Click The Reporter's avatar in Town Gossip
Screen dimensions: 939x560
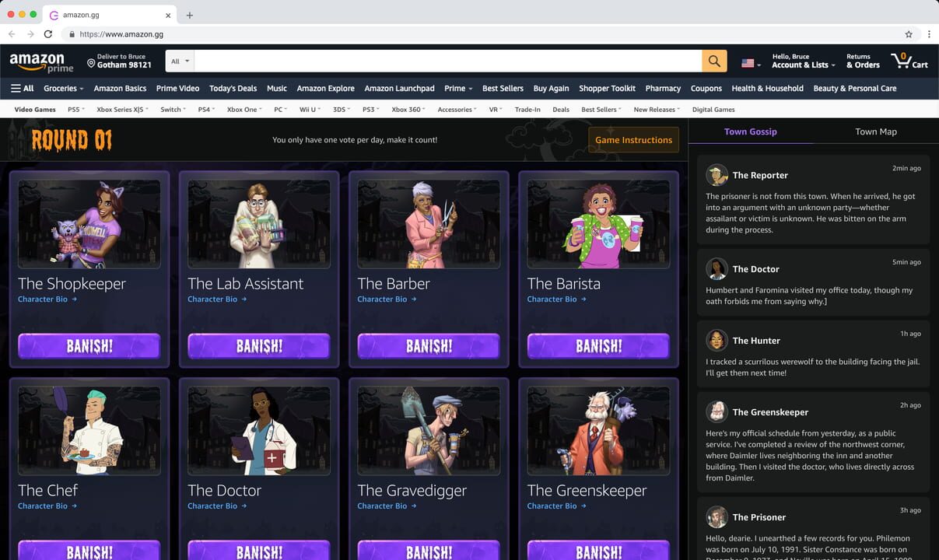(717, 175)
